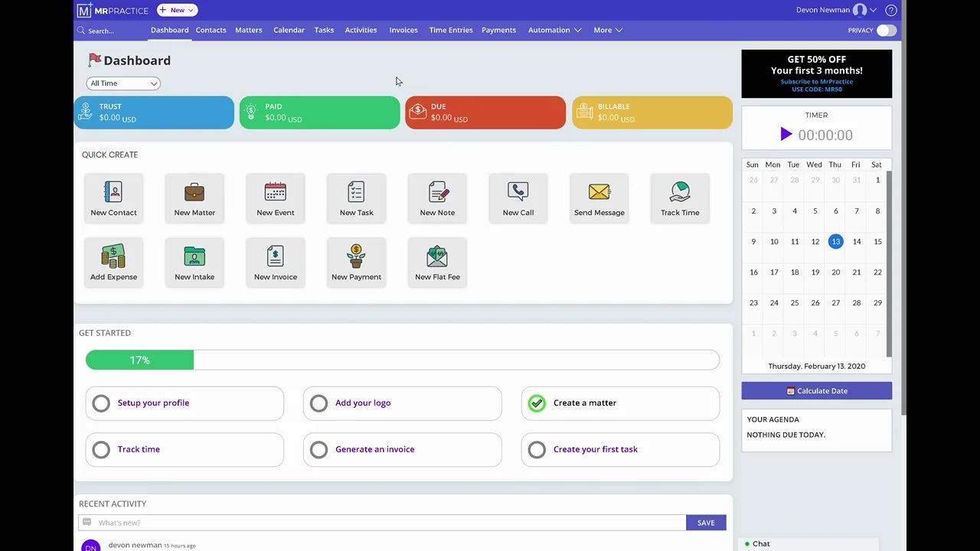Click the Dashboard flag icon
This screenshot has width=980, height=551.
coord(94,60)
